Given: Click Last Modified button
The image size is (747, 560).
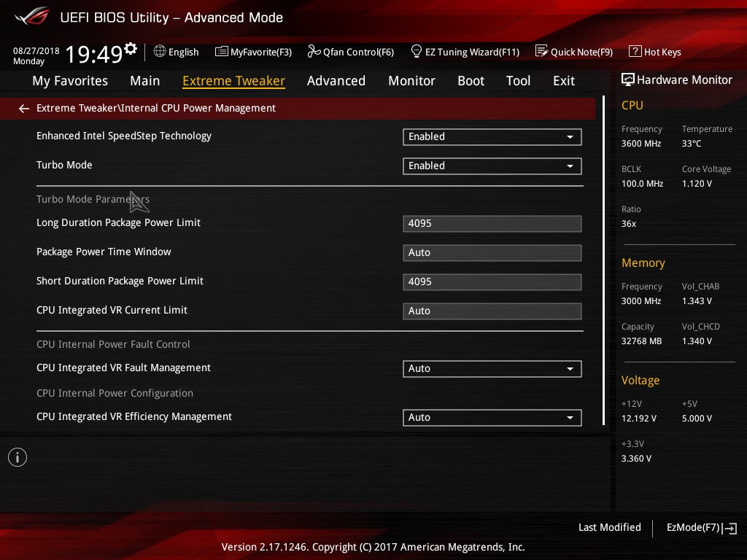Looking at the screenshot, I should tap(609, 527).
